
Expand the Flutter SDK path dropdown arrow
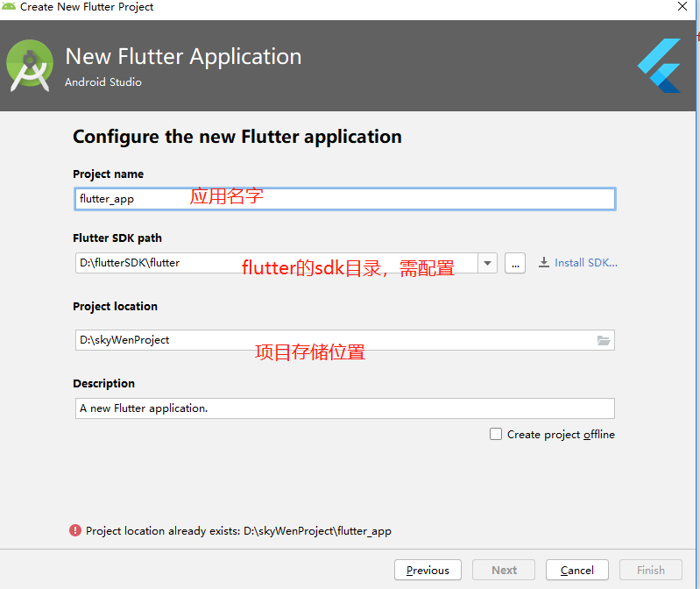pos(487,262)
